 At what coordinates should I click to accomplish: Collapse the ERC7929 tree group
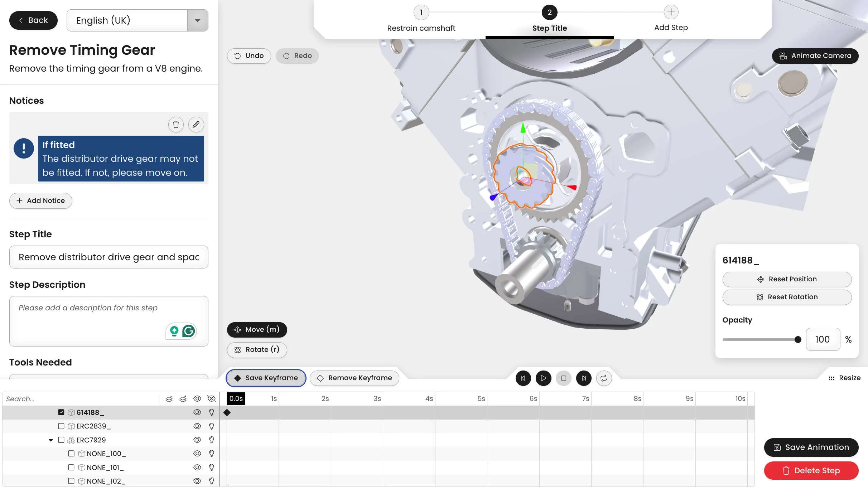point(51,440)
